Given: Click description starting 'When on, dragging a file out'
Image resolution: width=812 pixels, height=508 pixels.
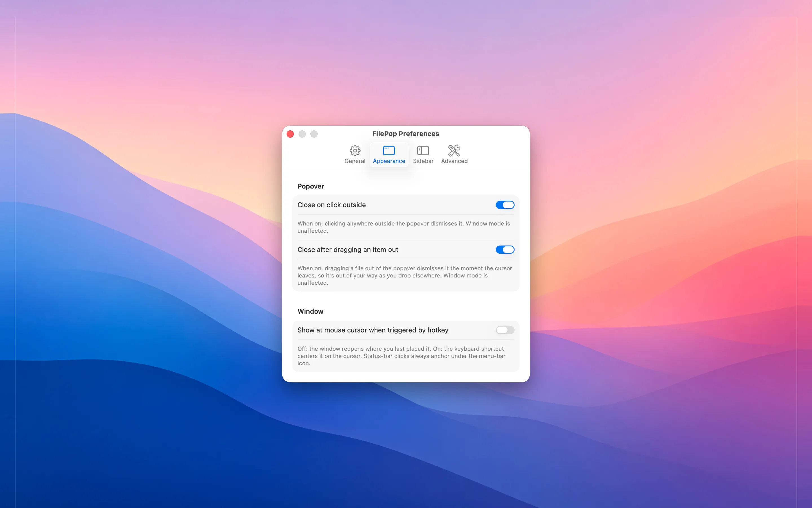Looking at the screenshot, I should pos(405,275).
